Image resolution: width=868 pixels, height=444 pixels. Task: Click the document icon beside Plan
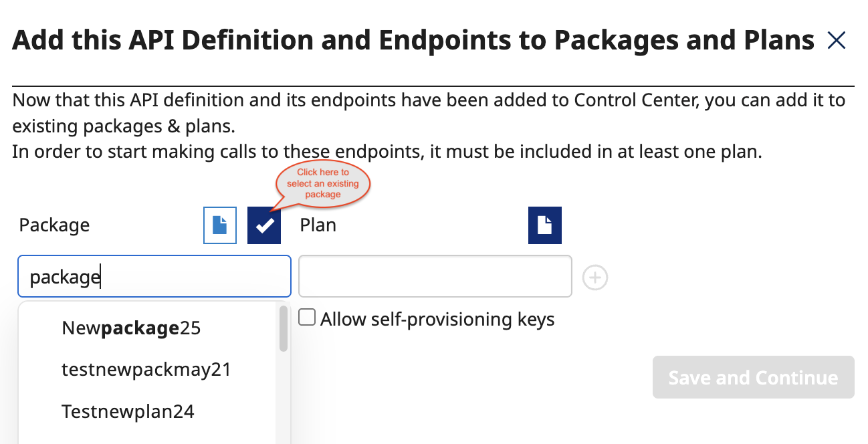coord(545,225)
